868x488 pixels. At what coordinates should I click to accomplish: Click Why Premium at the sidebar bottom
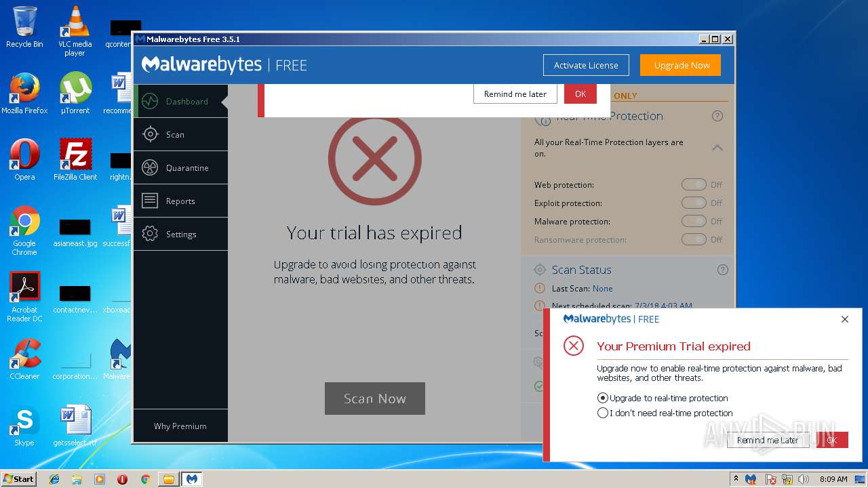[x=180, y=426]
